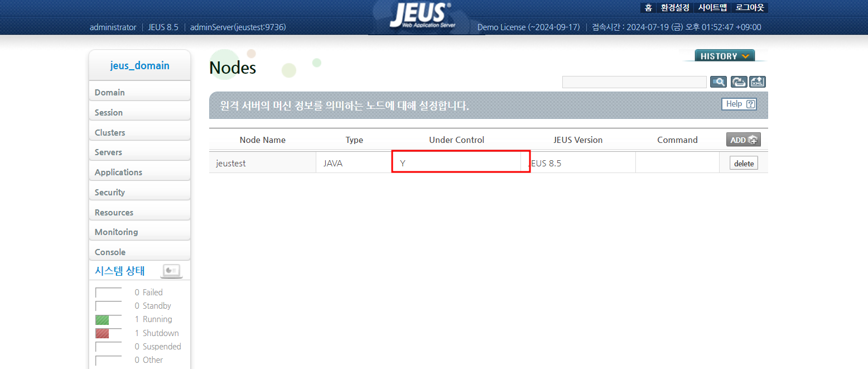Screen dimensions: 868x369
Task: Click the green Running status bar
Action: click(102, 320)
